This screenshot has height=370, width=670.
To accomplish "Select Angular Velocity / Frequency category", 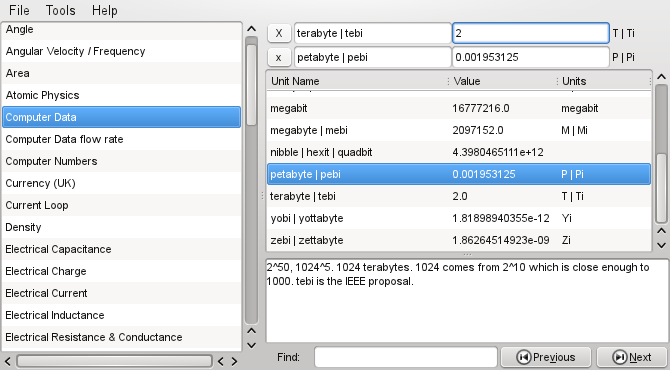I will (x=121, y=51).
